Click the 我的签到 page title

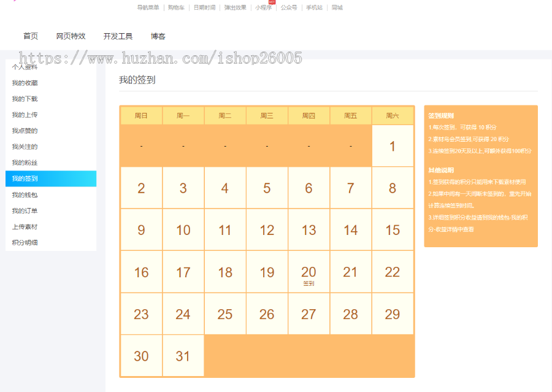[137, 80]
